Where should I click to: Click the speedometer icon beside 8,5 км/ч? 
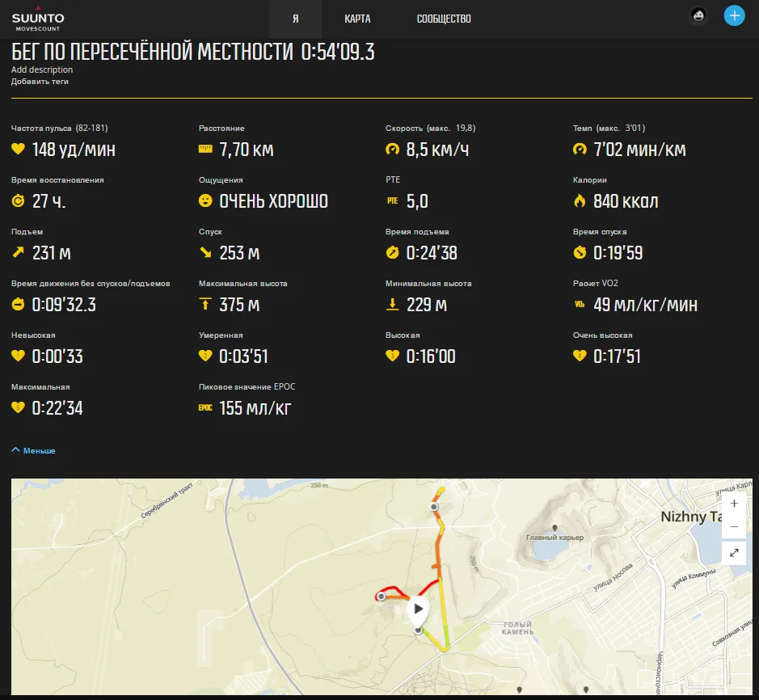pos(393,149)
